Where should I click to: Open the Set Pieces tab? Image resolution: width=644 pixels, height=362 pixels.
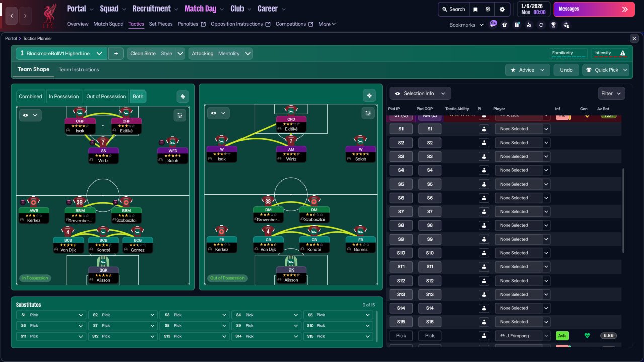pos(161,24)
